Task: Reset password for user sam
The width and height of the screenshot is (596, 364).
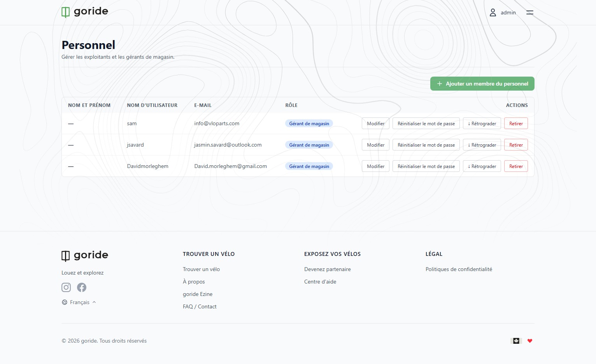Action: pos(426,124)
